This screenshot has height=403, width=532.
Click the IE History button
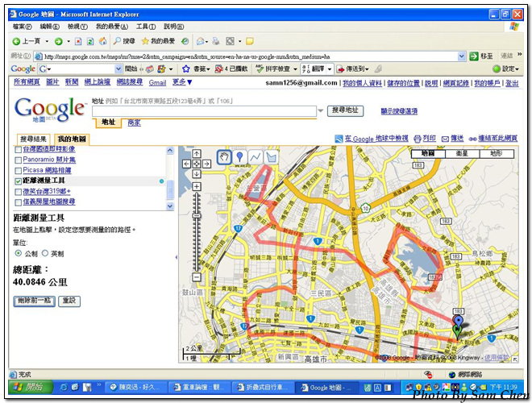(x=185, y=41)
